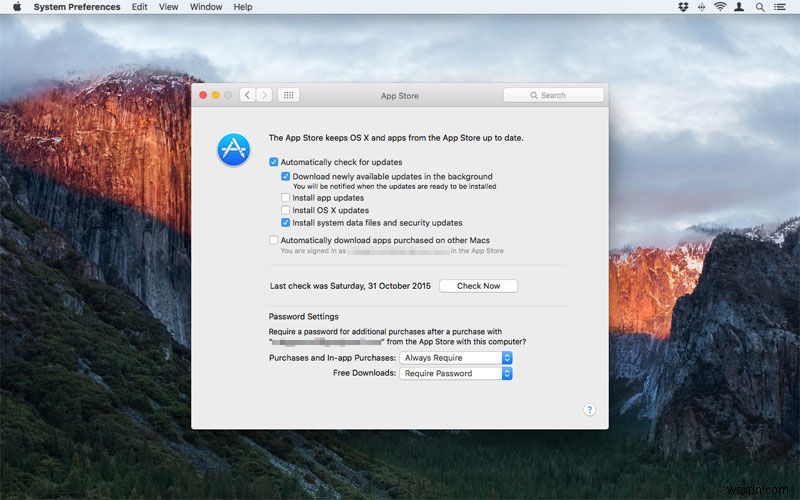Close the App Store preferences window
This screenshot has height=500, width=800.
click(x=203, y=95)
